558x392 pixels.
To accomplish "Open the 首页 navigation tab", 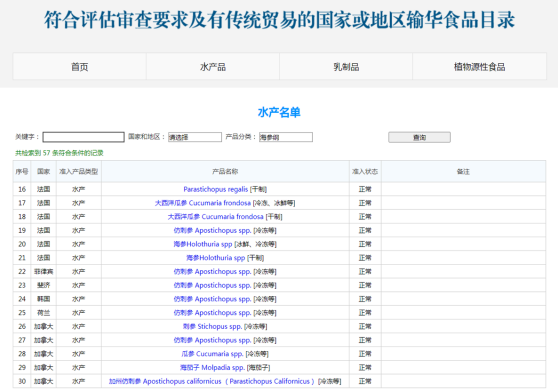I will pos(79,67).
